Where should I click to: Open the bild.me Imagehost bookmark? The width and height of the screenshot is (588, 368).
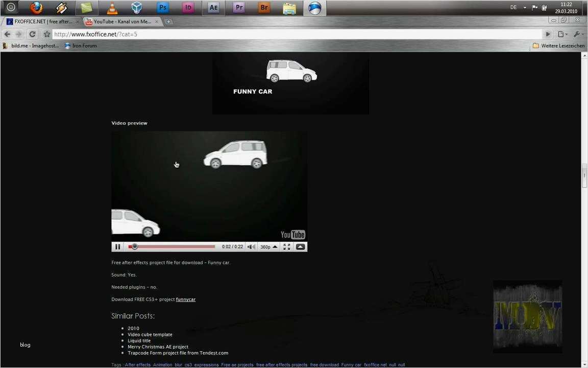31,46
